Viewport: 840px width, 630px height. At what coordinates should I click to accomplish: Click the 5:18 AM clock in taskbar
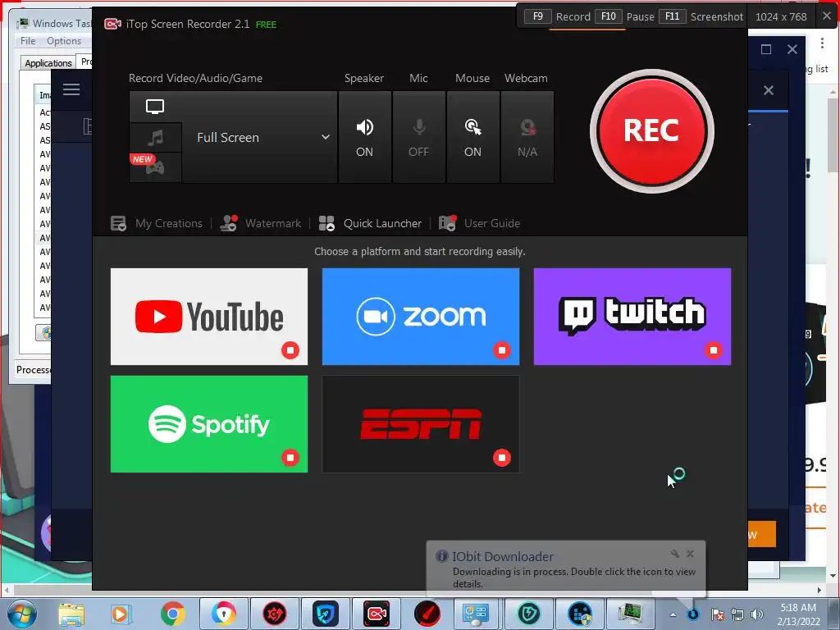[x=798, y=608]
